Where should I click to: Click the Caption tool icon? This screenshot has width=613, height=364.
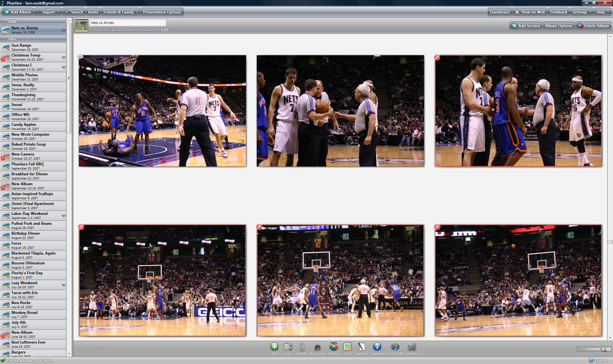pyautogui.click(x=361, y=347)
